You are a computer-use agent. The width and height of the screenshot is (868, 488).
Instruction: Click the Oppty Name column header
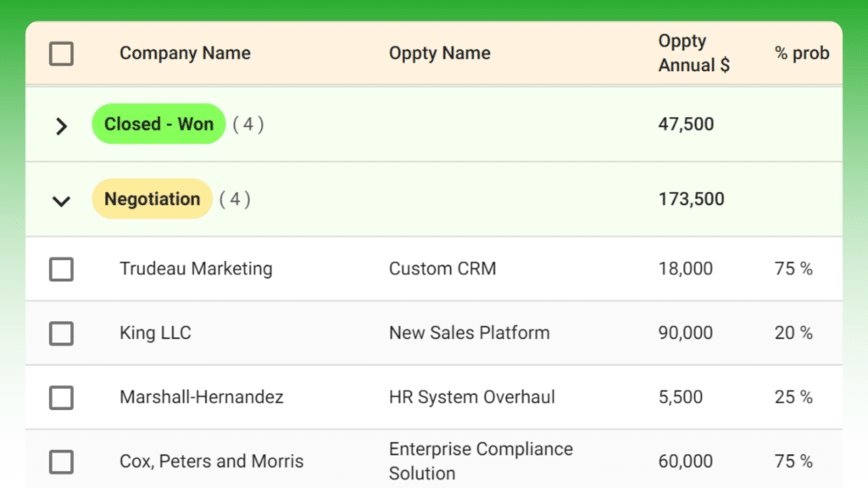(440, 53)
